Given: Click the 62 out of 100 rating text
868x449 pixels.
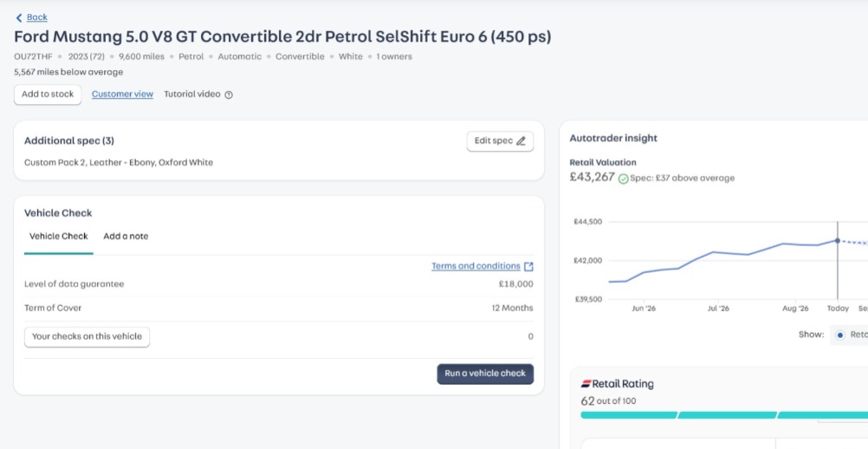Looking at the screenshot, I should coord(608,400).
